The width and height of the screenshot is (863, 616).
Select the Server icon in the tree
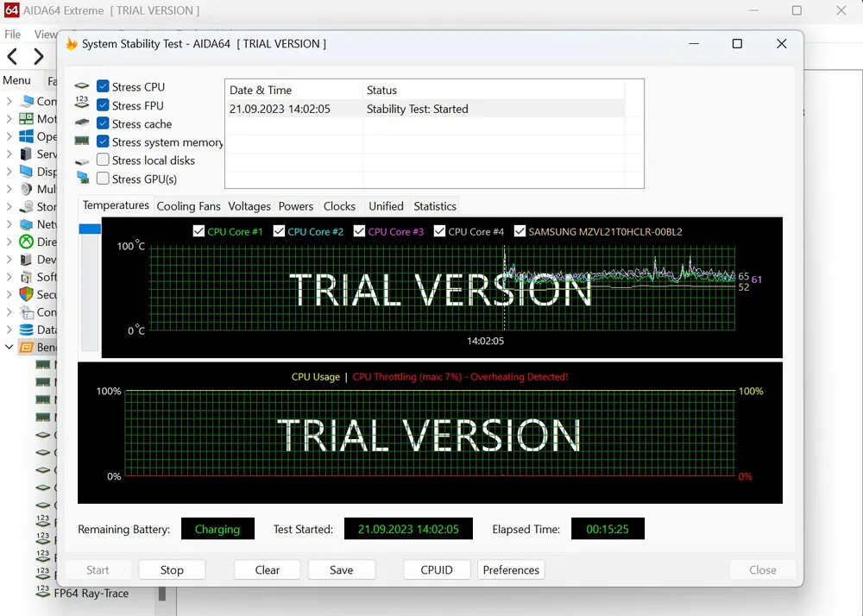27,154
